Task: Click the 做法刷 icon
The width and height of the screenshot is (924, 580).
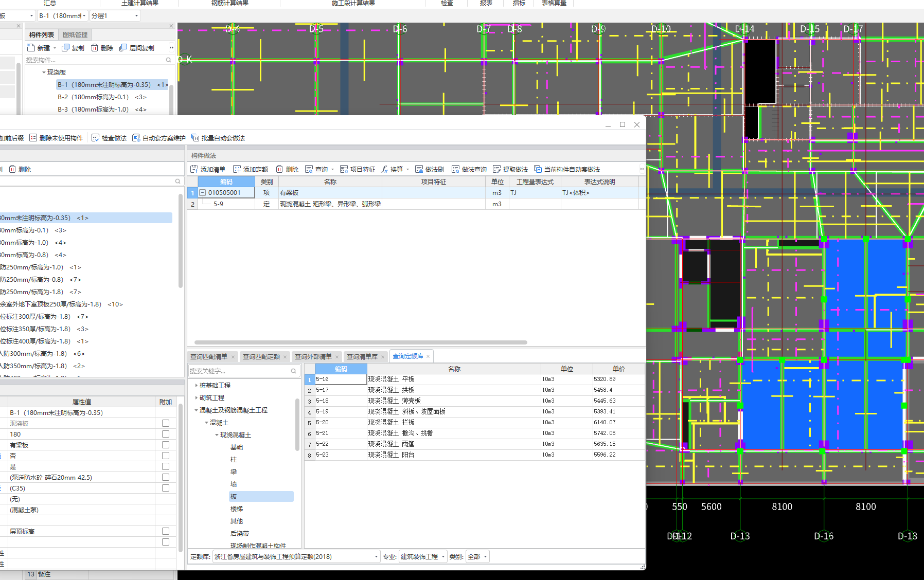Action: coord(419,169)
